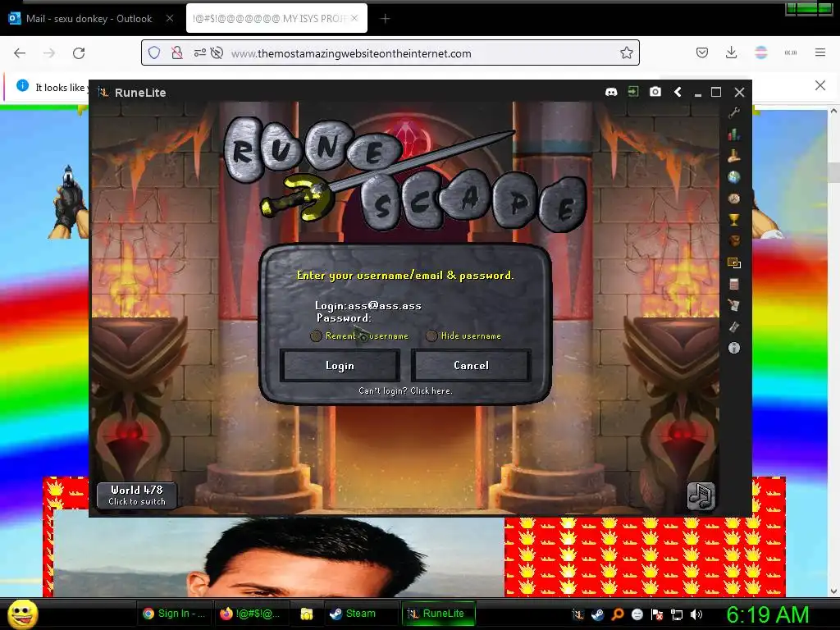Open the smiley face Start button

pos(22,614)
